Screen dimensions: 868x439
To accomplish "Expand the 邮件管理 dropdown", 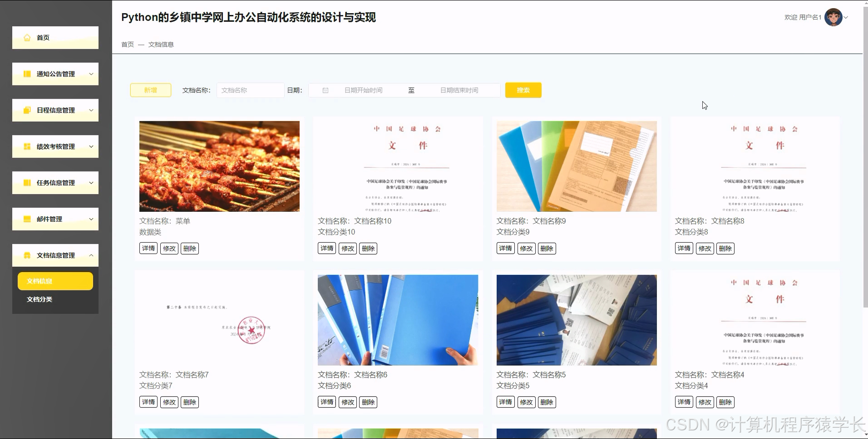I will coord(91,219).
